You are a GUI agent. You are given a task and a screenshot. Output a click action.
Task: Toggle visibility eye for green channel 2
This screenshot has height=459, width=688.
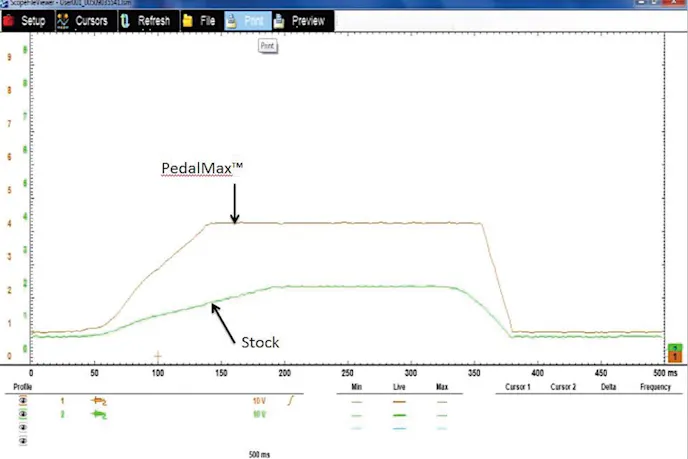pos(22,414)
